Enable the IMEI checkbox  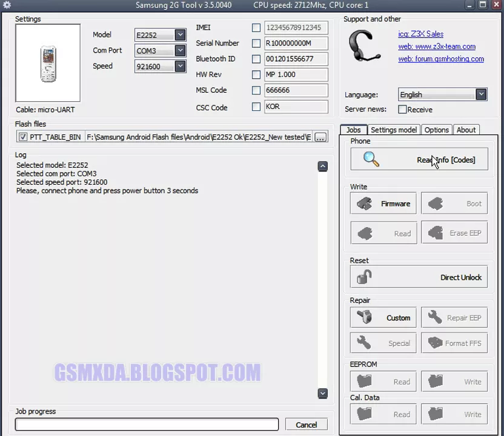(x=256, y=28)
